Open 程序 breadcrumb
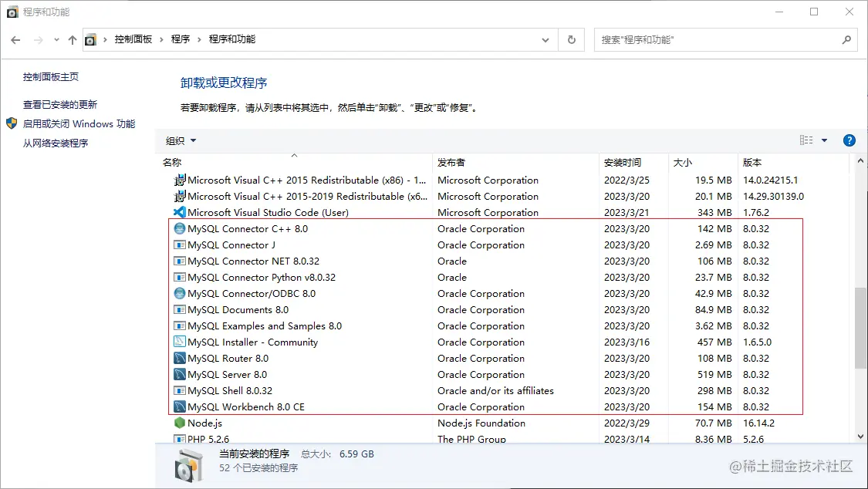The height and width of the screenshot is (489, 868). pos(181,39)
